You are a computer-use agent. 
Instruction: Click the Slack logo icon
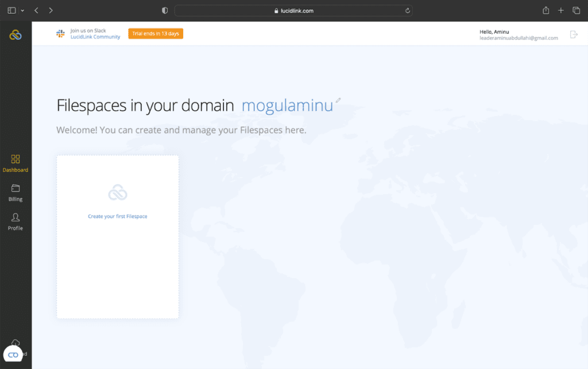click(60, 34)
